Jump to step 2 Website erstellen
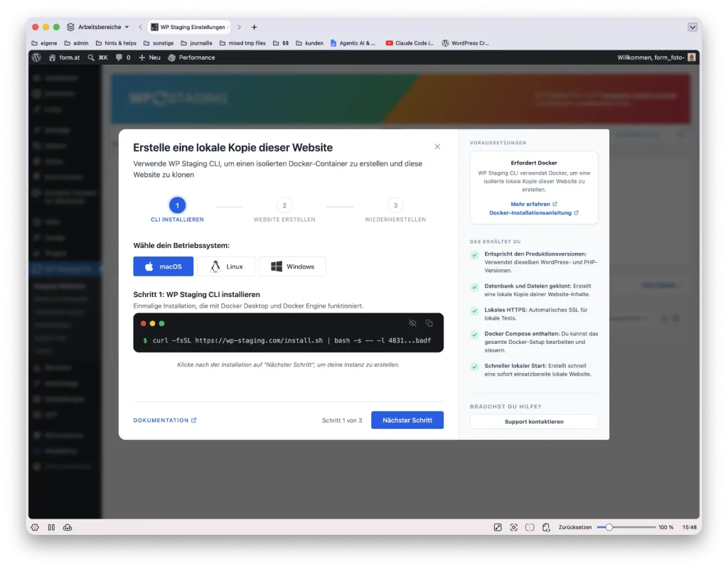728x569 pixels. pos(284,210)
